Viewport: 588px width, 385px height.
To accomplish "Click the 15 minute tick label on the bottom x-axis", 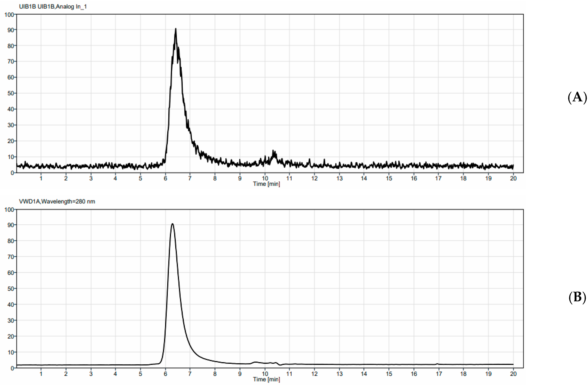I will coord(389,374).
